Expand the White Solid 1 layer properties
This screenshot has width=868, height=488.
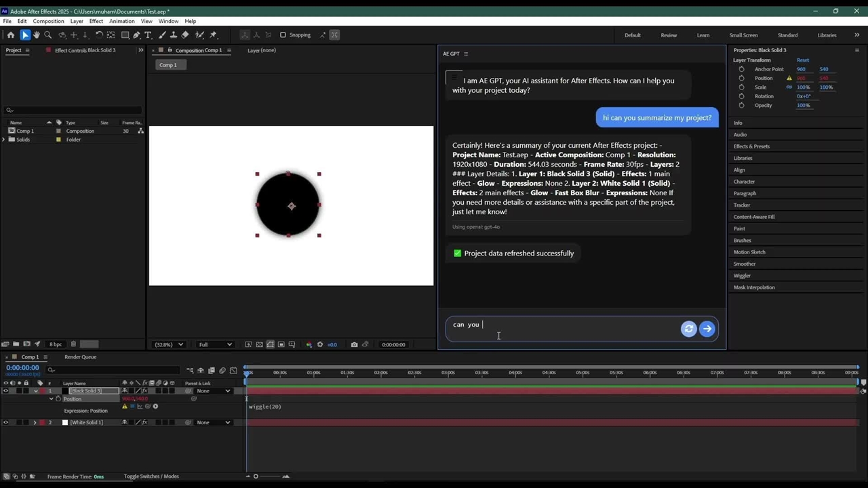[x=35, y=422]
